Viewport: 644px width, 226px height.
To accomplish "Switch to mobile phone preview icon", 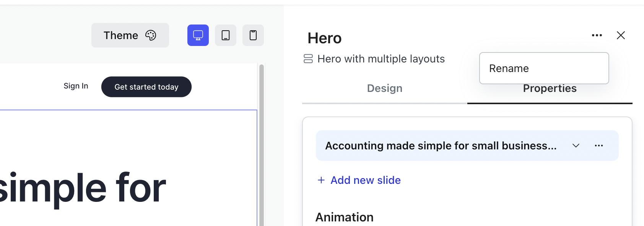I will click(x=253, y=35).
